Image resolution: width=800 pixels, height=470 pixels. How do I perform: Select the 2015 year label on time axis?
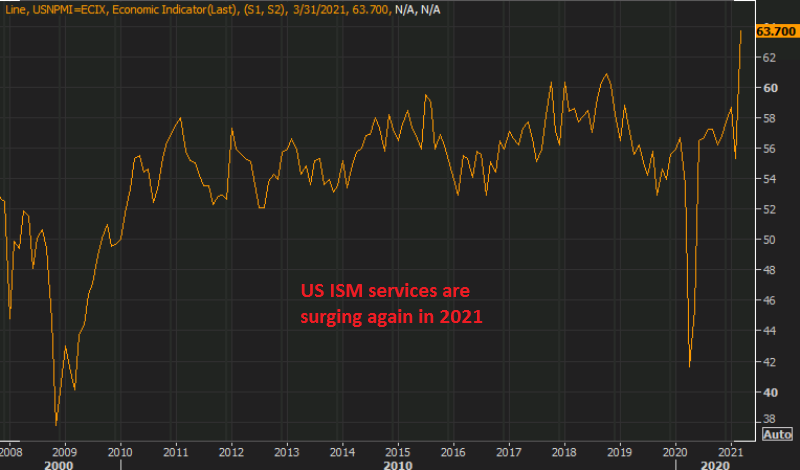[x=397, y=452]
